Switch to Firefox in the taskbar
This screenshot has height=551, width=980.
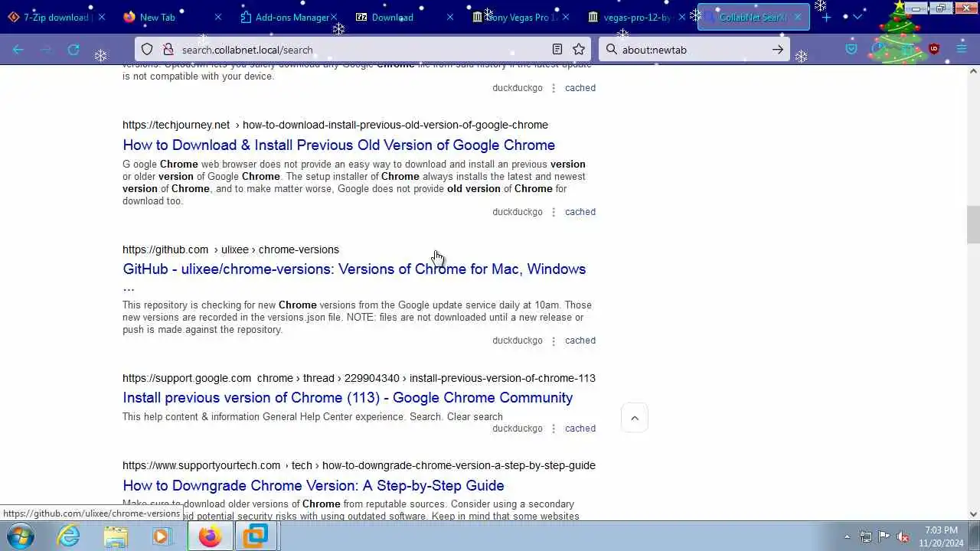point(210,536)
